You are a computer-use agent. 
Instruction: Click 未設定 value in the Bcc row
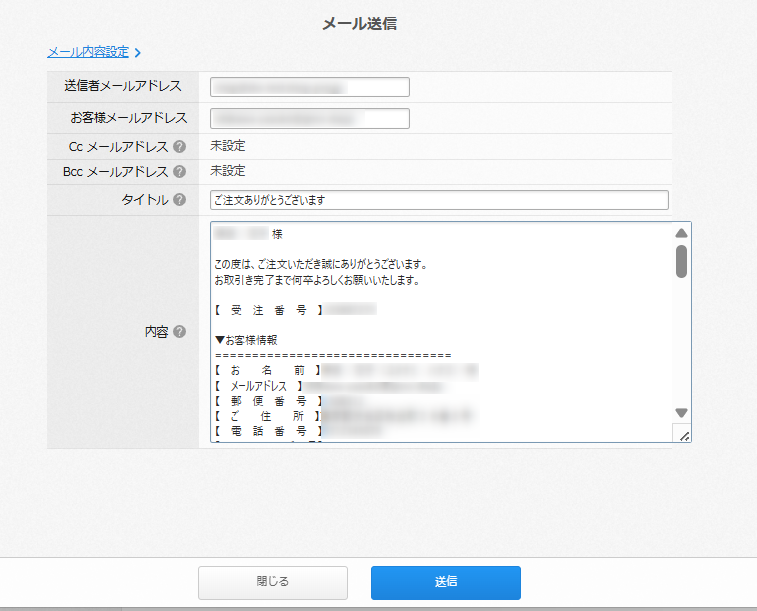point(228,171)
